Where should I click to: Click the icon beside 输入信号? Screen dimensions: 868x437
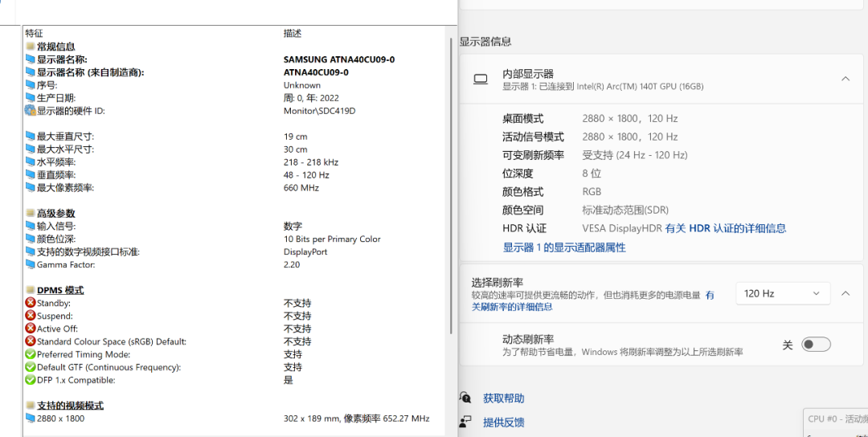click(x=30, y=226)
